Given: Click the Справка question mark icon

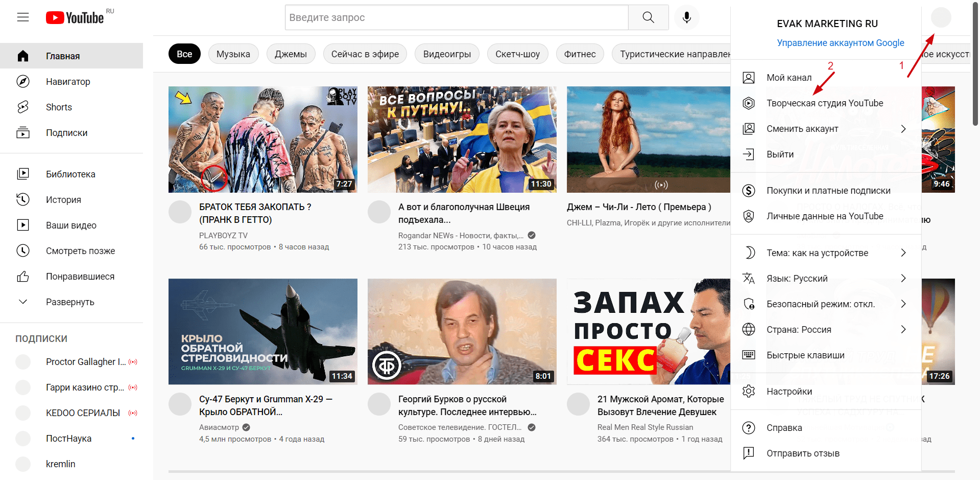Looking at the screenshot, I should (x=749, y=428).
